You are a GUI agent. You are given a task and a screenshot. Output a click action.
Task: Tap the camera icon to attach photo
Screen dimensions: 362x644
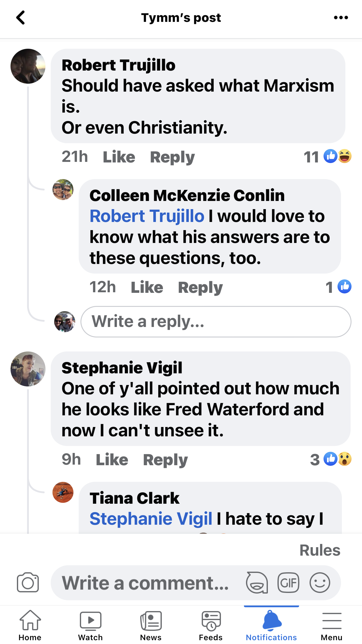click(28, 583)
